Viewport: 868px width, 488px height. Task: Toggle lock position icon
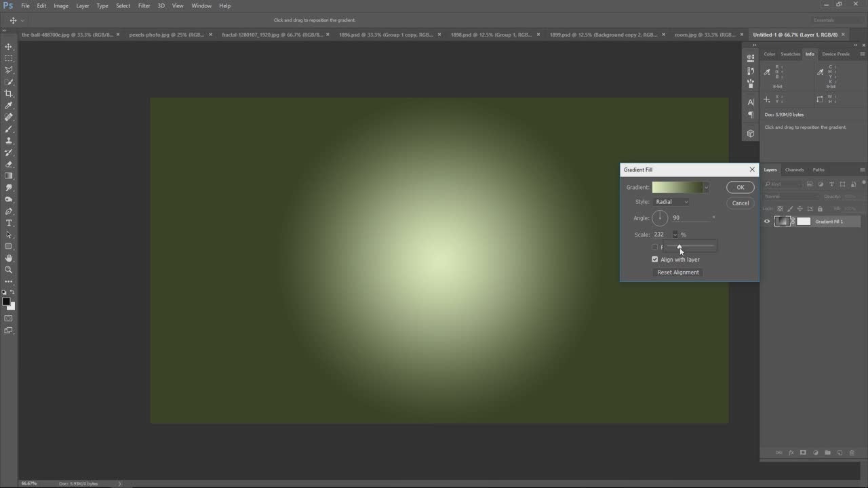[x=800, y=209]
